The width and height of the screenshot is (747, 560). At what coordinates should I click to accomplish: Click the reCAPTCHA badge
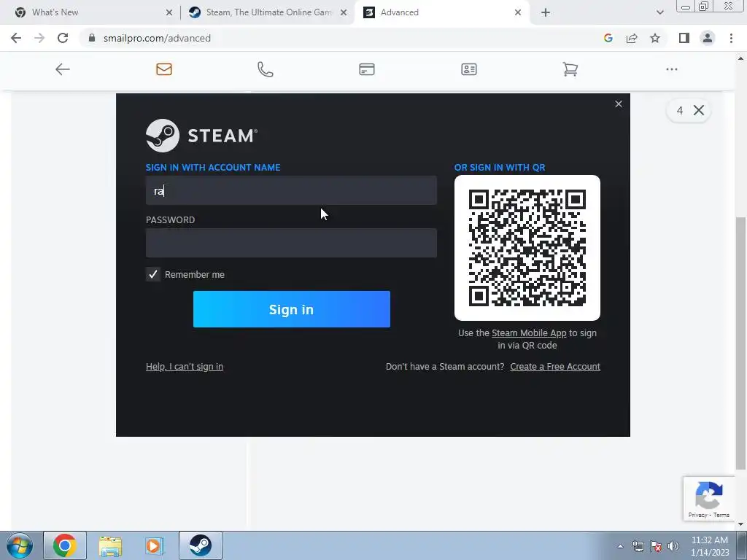pyautogui.click(x=709, y=499)
